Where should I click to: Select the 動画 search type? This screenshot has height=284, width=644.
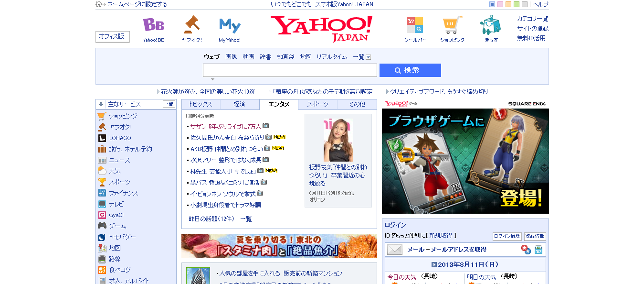click(248, 57)
